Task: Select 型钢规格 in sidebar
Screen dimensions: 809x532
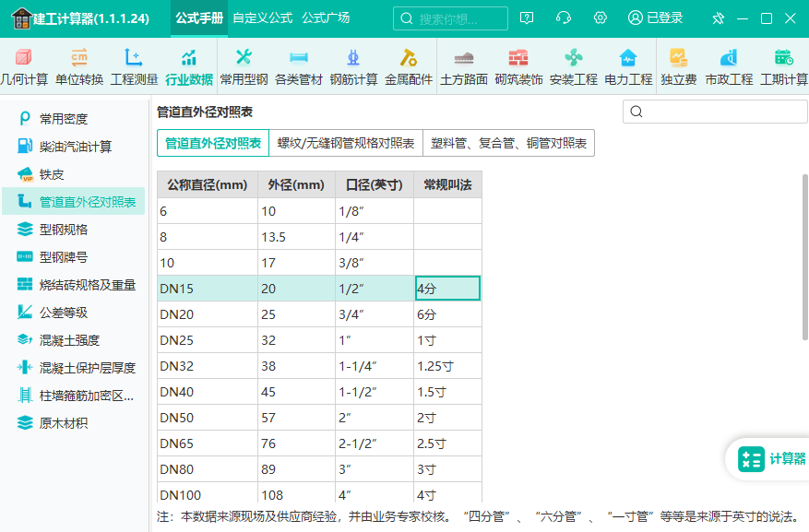Action: [74, 230]
